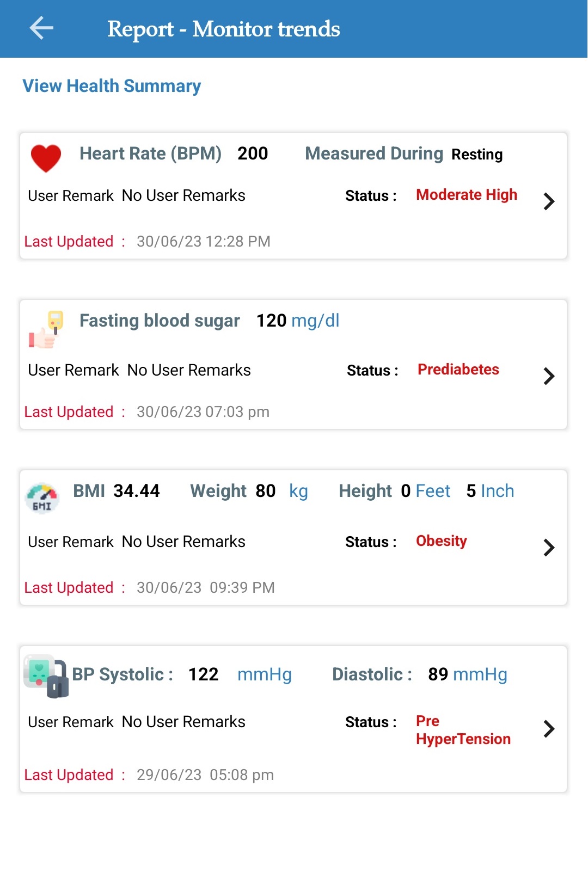Open View Health Summary link
Screen dimensions: 588x872
[112, 86]
